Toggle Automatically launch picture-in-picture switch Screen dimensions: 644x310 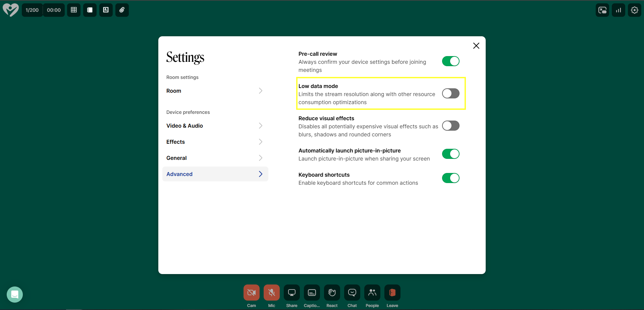(451, 154)
